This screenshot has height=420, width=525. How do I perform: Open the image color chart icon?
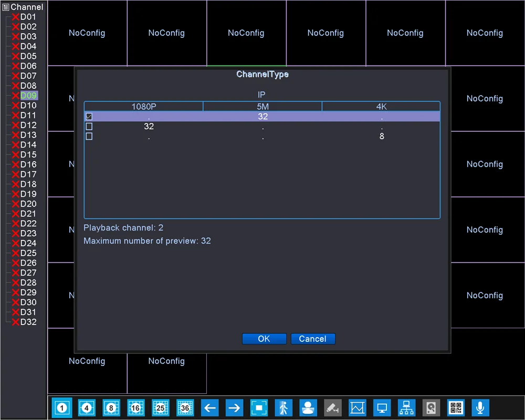coord(357,407)
